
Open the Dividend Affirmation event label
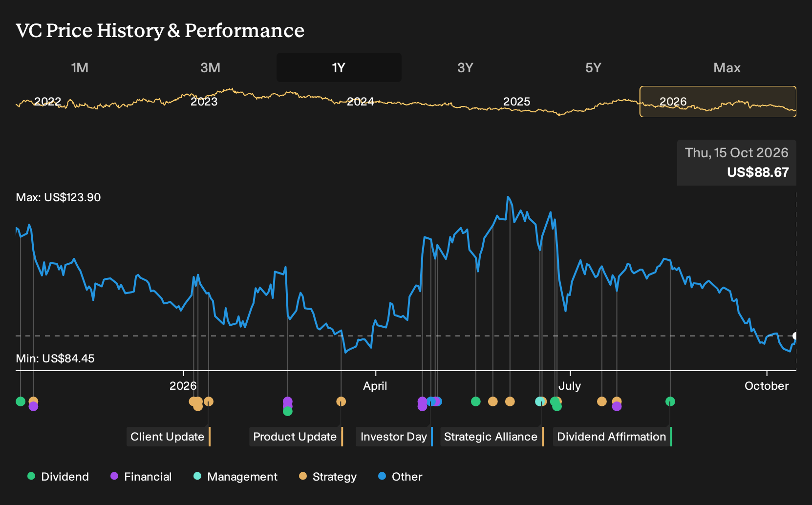[x=612, y=437]
